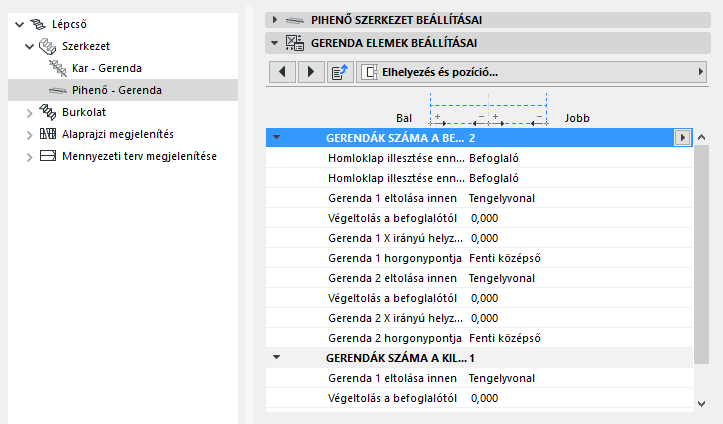Click the Jobb label of the diagram

coord(577,118)
